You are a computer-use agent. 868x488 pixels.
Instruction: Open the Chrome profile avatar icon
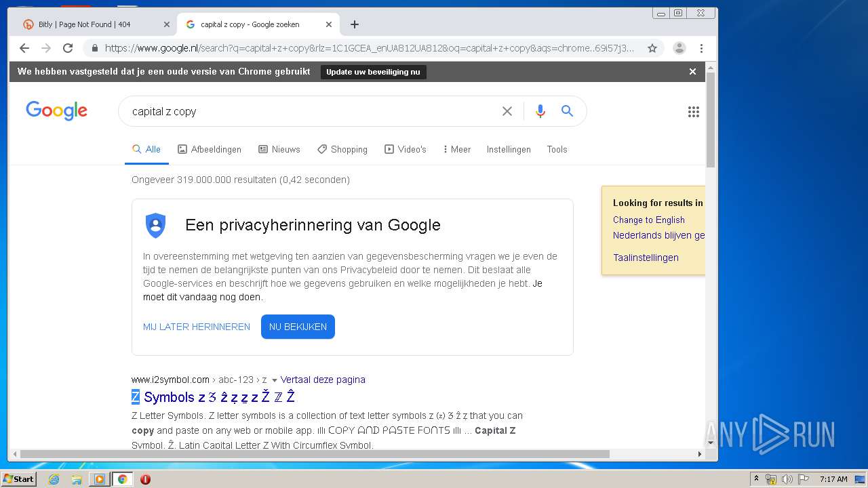click(x=679, y=48)
